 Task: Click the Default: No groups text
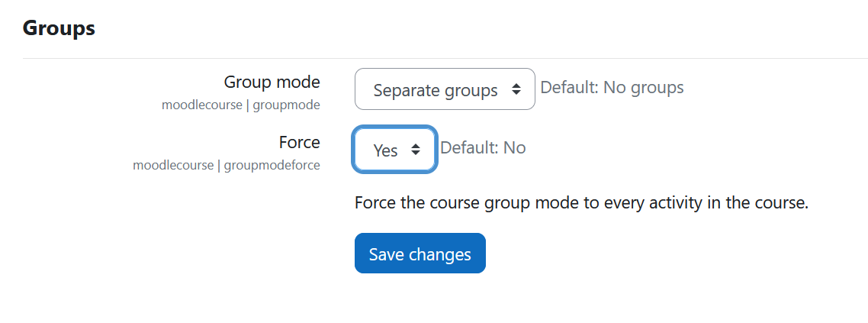(x=612, y=88)
